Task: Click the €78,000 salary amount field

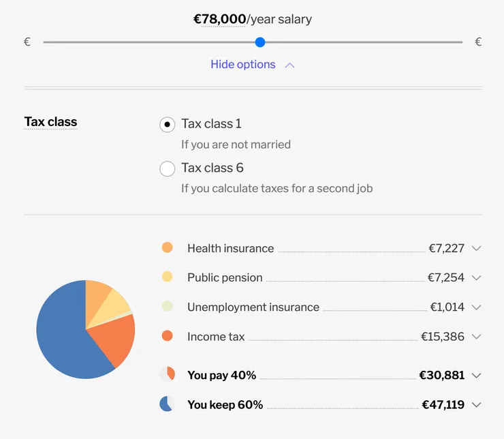Action: coord(219,19)
